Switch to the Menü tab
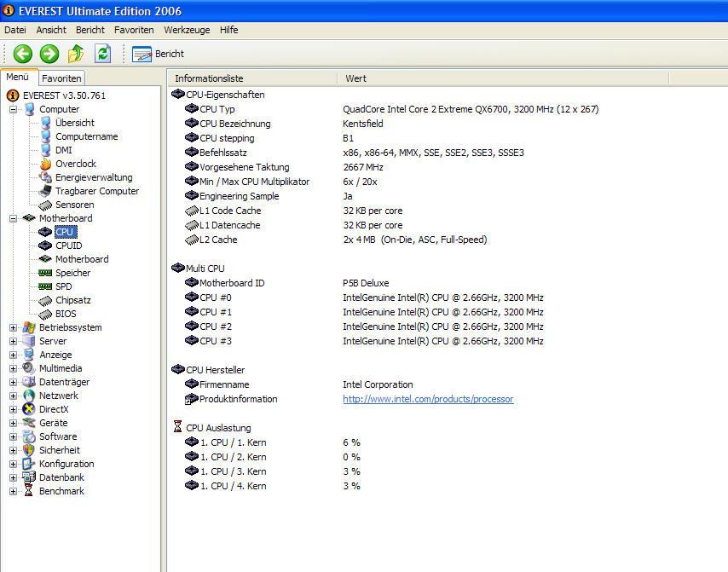This screenshot has width=728, height=572. point(18,77)
